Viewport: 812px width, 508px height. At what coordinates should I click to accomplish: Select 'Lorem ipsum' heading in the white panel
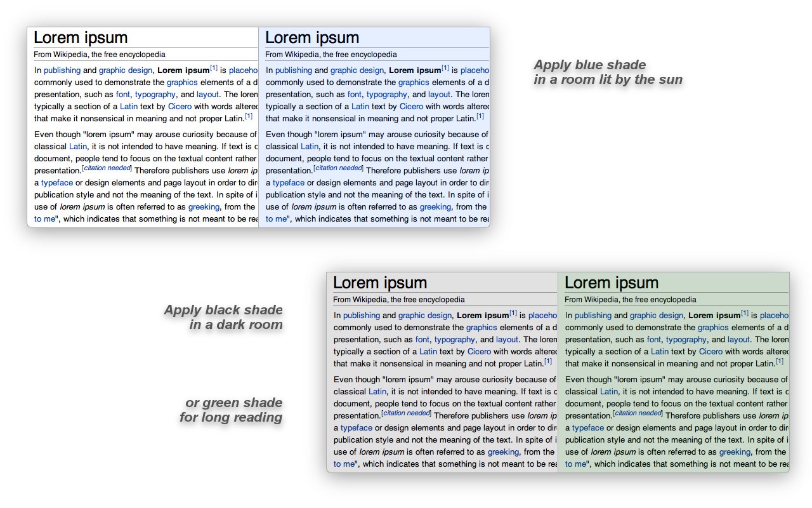pos(81,37)
